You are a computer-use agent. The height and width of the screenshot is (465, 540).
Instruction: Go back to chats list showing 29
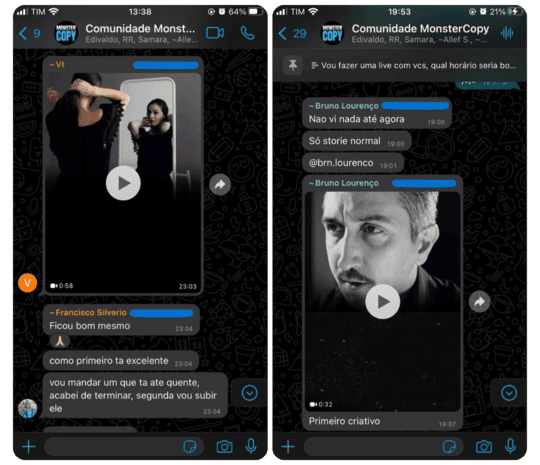(292, 33)
